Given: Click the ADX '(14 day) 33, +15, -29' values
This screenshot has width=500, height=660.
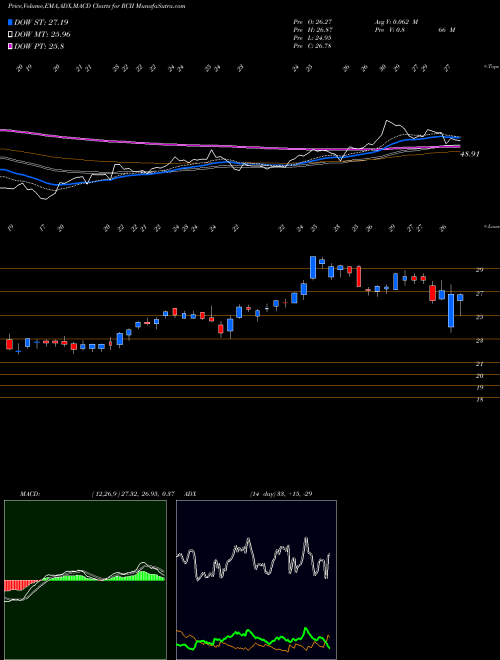Looking at the screenshot, I should pyautogui.click(x=281, y=494).
